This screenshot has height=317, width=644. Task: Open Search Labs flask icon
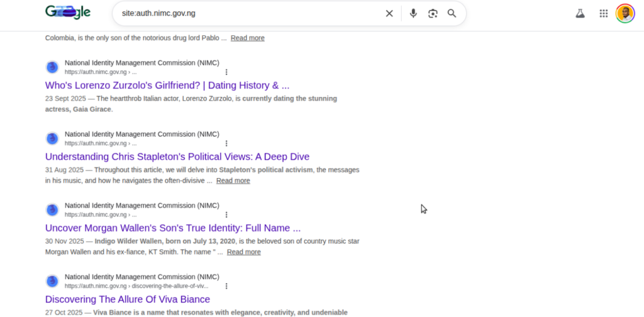pyautogui.click(x=580, y=13)
